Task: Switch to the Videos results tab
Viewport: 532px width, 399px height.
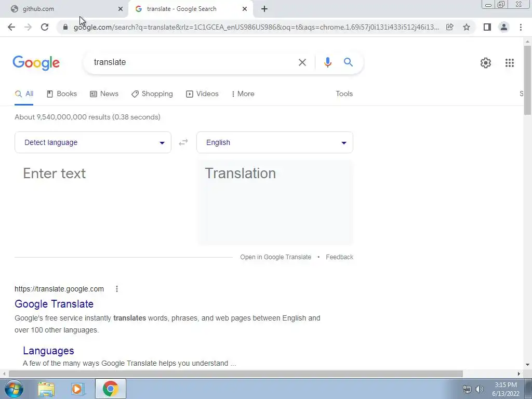Action: pyautogui.click(x=202, y=94)
